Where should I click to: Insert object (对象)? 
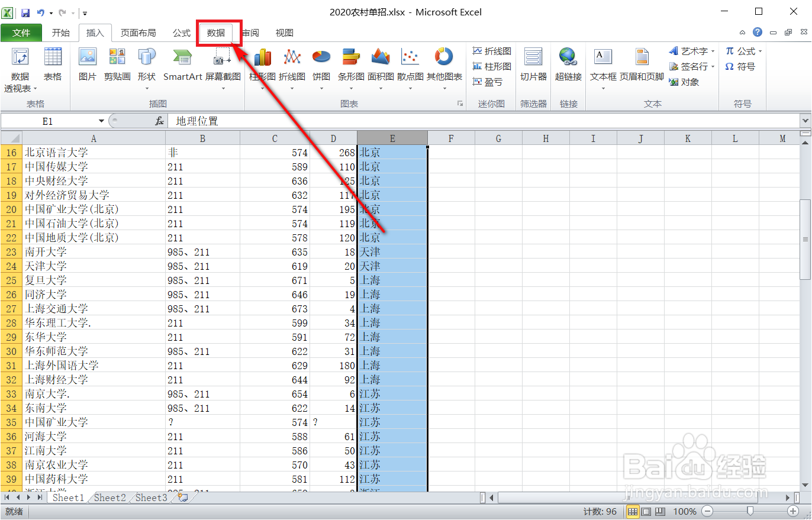(x=684, y=82)
